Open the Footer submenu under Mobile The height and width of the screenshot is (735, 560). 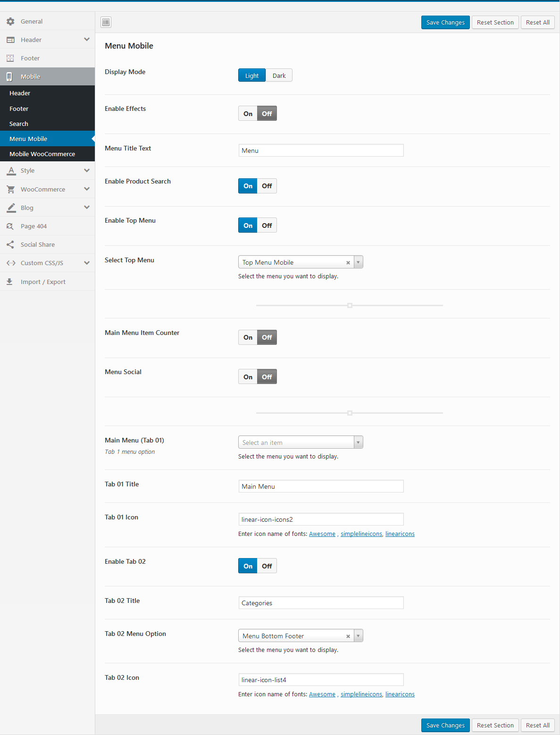click(47, 109)
